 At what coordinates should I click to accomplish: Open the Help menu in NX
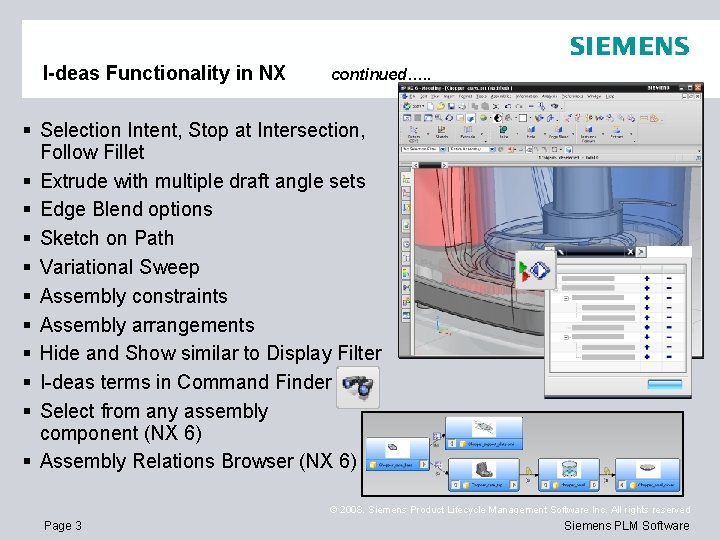[610, 96]
